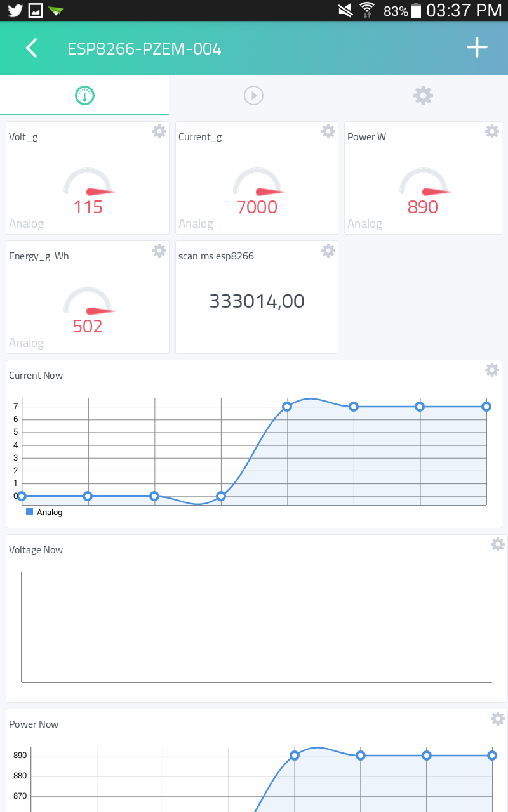Tap the muted sound status icon
The height and width of the screenshot is (812, 508).
coord(345,10)
